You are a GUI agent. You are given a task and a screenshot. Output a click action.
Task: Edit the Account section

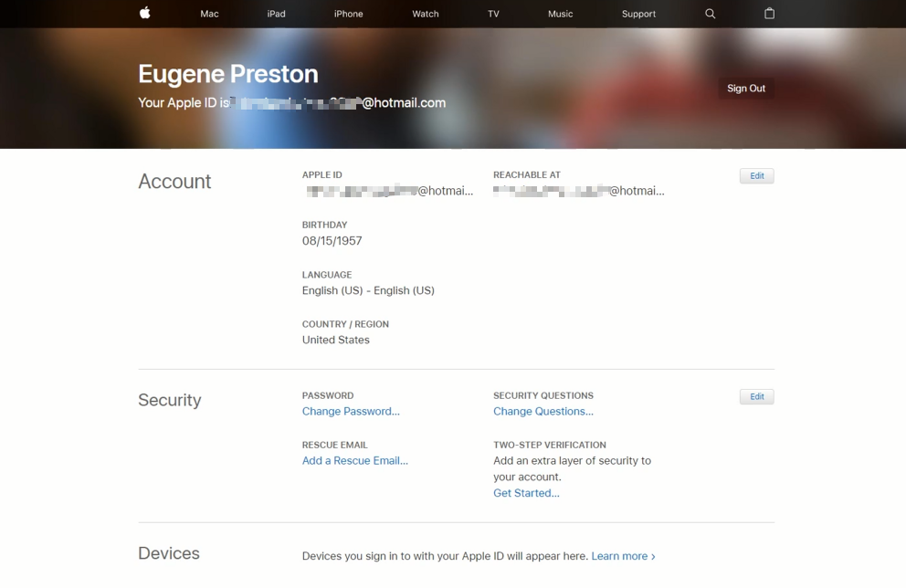757,176
